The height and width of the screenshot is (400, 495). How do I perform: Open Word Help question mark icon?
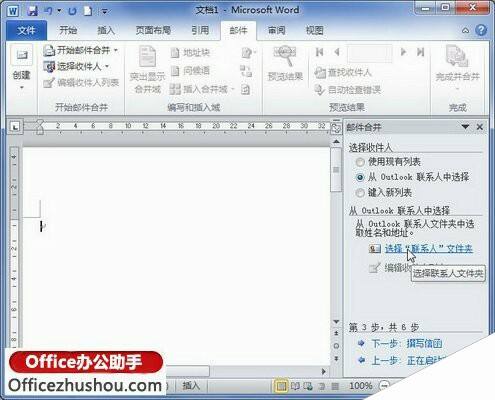(x=481, y=30)
